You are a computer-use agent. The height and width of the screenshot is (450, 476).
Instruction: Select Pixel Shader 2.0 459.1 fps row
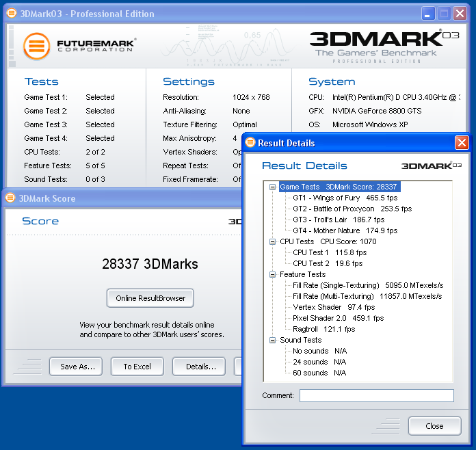point(338,318)
